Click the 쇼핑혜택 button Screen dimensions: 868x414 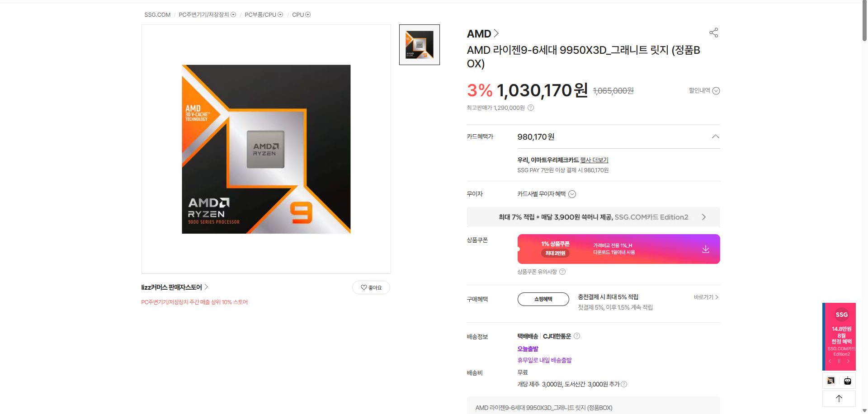(x=543, y=299)
